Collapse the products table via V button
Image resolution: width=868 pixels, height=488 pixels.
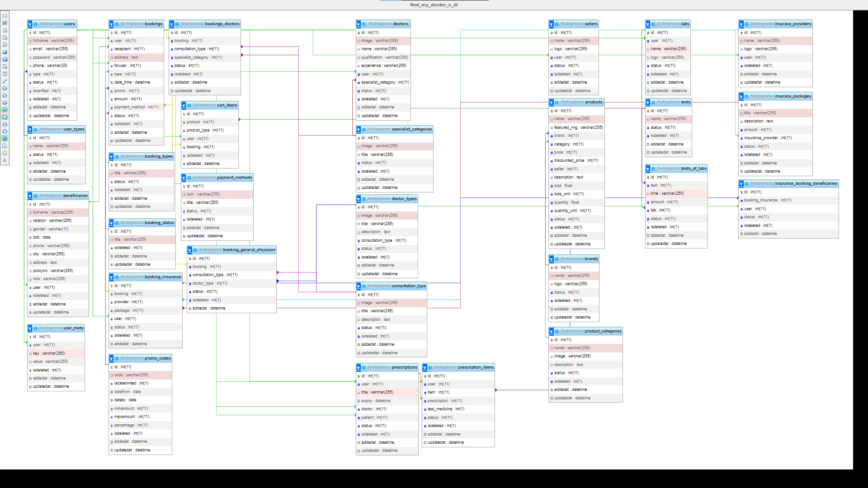click(x=551, y=102)
